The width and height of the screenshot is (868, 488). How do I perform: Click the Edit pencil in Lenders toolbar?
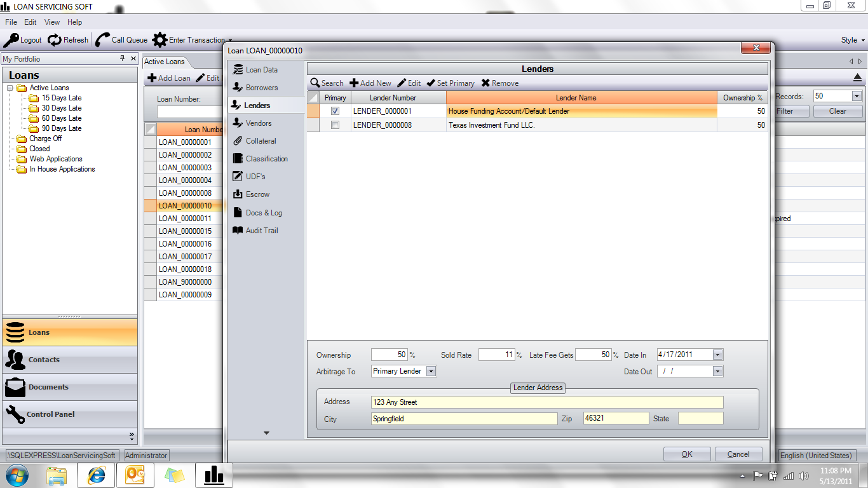point(402,83)
